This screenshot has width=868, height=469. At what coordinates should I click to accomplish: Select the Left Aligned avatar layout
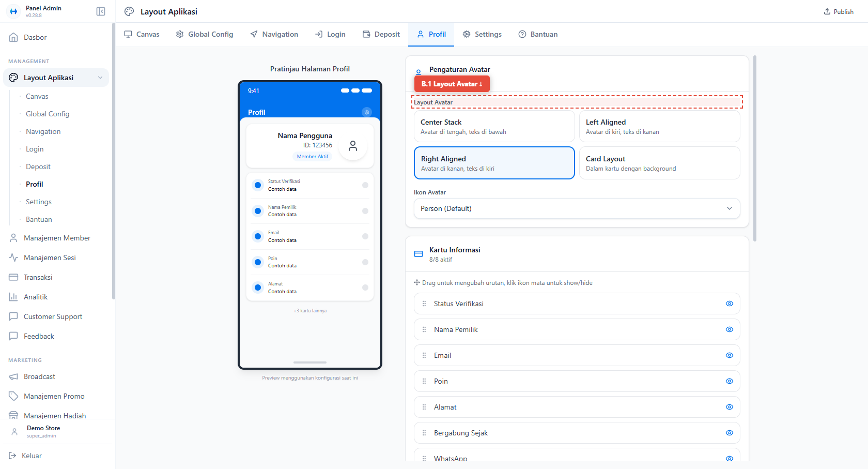659,127
